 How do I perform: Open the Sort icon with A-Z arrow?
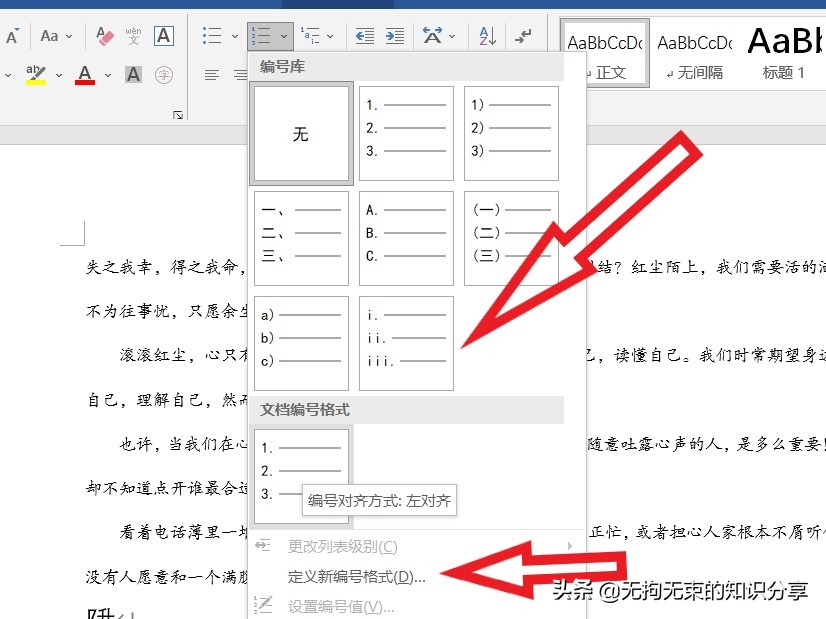(486, 36)
